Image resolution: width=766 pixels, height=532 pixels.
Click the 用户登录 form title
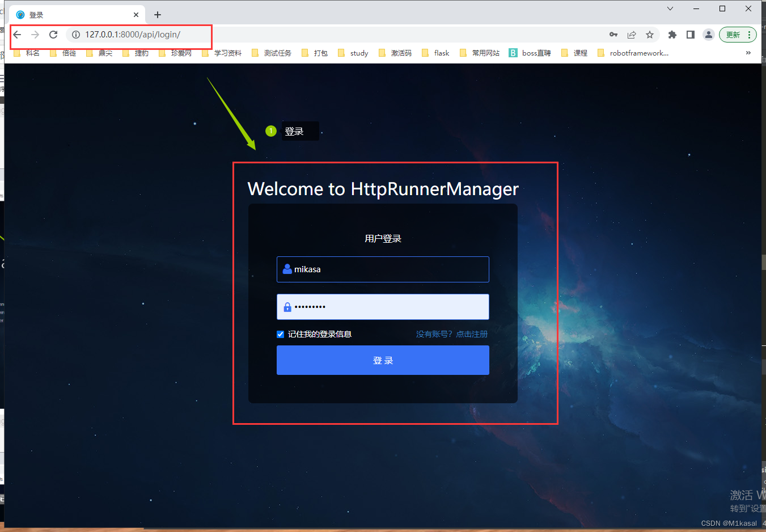(x=383, y=239)
